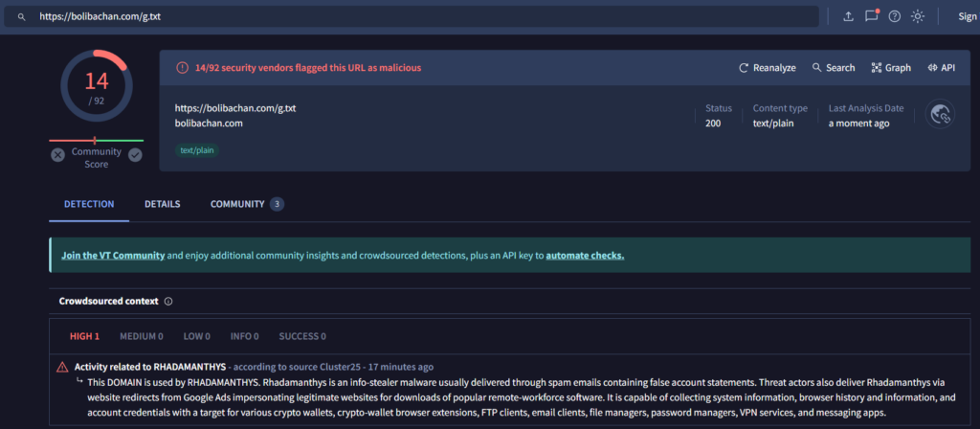
Task: Click the upload file icon
Action: 848,16
